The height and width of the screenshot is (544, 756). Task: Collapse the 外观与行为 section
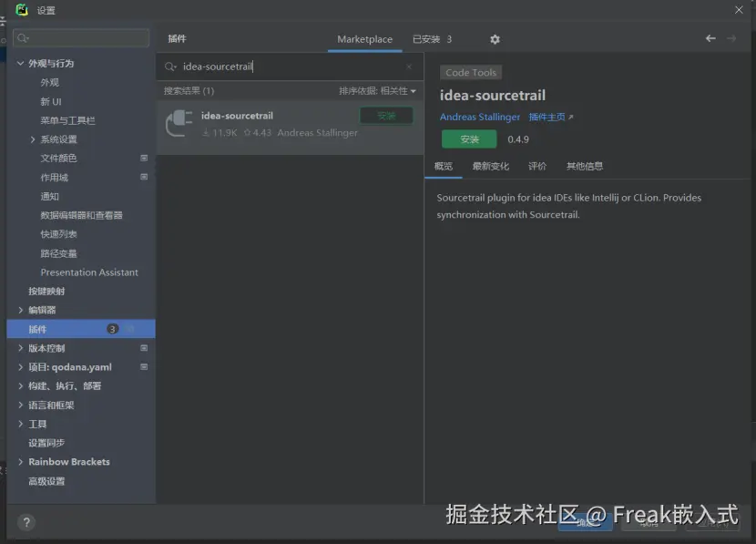pyautogui.click(x=20, y=63)
